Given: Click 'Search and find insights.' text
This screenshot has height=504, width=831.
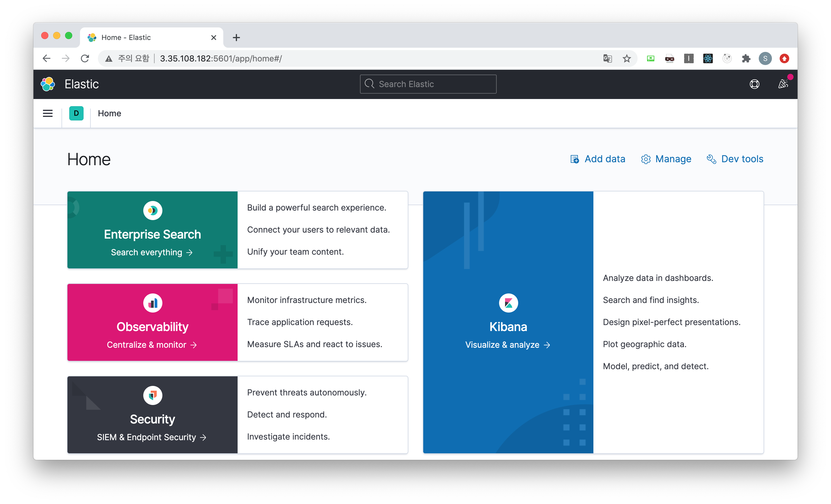Looking at the screenshot, I should tap(651, 300).
